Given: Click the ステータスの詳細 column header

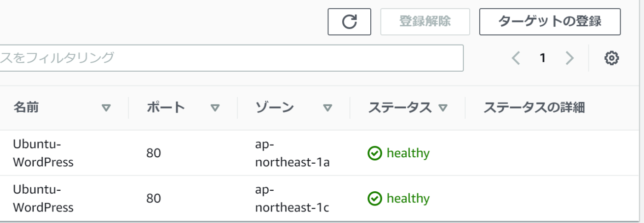Looking at the screenshot, I should [534, 108].
